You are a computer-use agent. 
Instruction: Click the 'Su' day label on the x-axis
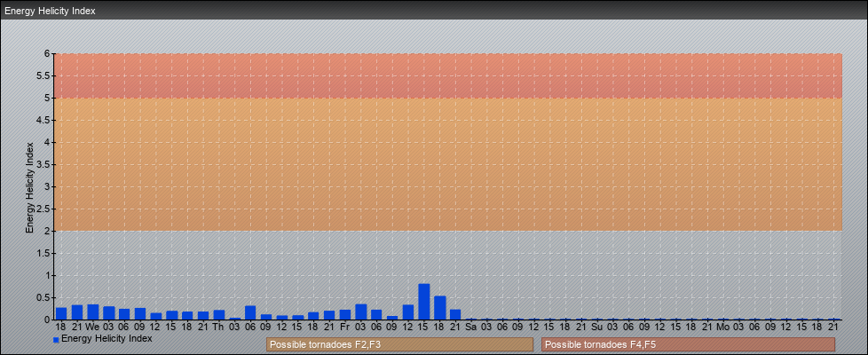click(x=597, y=327)
